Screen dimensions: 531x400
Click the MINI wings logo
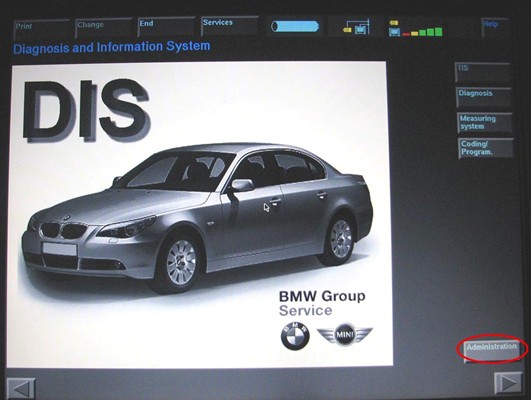pos(344,335)
